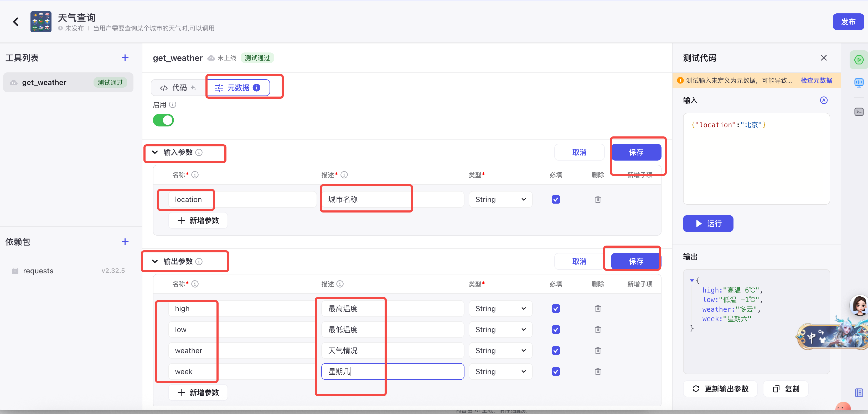Select the metadata tab
Screen dimensions: 868x414
pos(238,88)
